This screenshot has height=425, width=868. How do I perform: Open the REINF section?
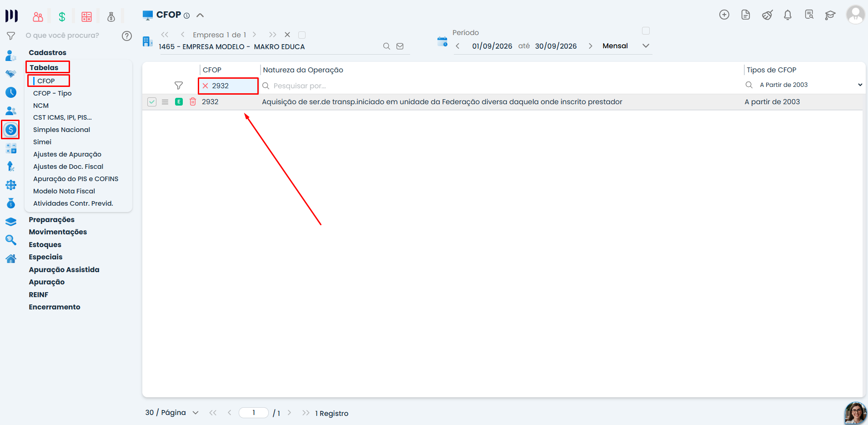coord(39,295)
